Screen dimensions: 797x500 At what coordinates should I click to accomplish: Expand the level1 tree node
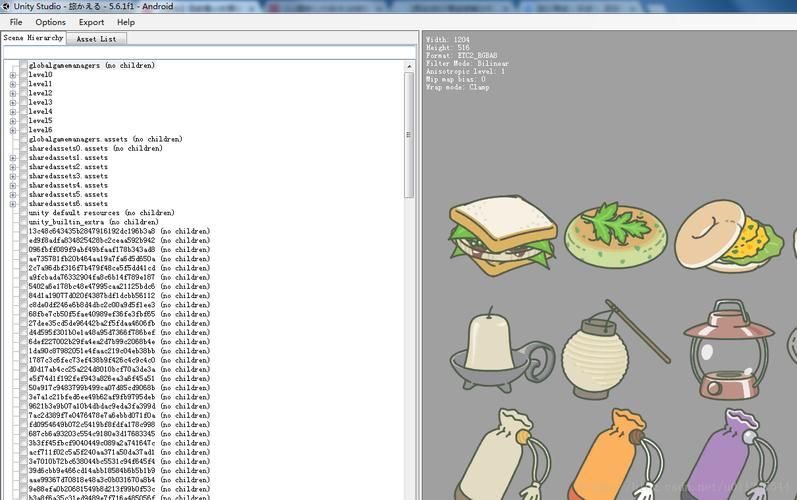tap(13, 84)
